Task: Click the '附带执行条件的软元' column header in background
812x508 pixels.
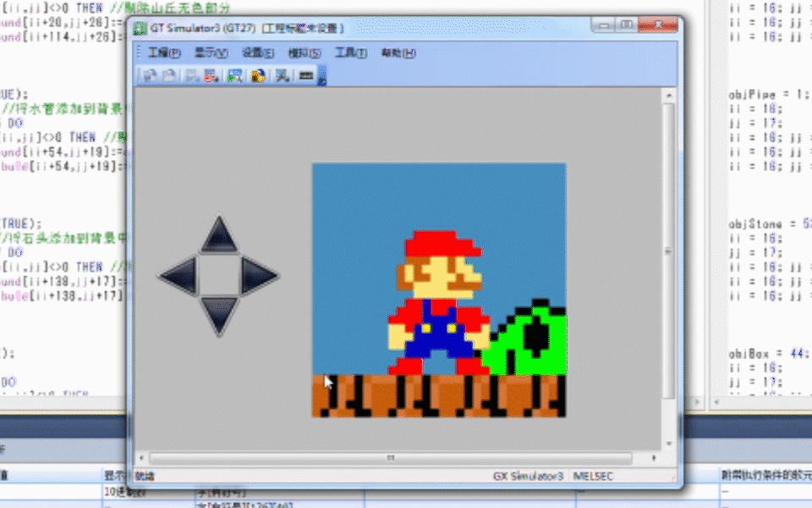Action: 766,475
